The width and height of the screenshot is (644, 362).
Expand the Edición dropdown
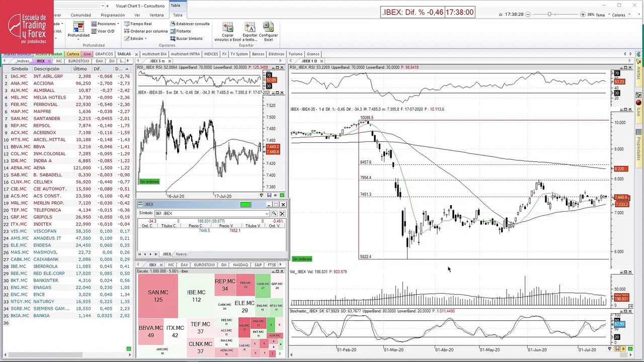tap(136, 39)
